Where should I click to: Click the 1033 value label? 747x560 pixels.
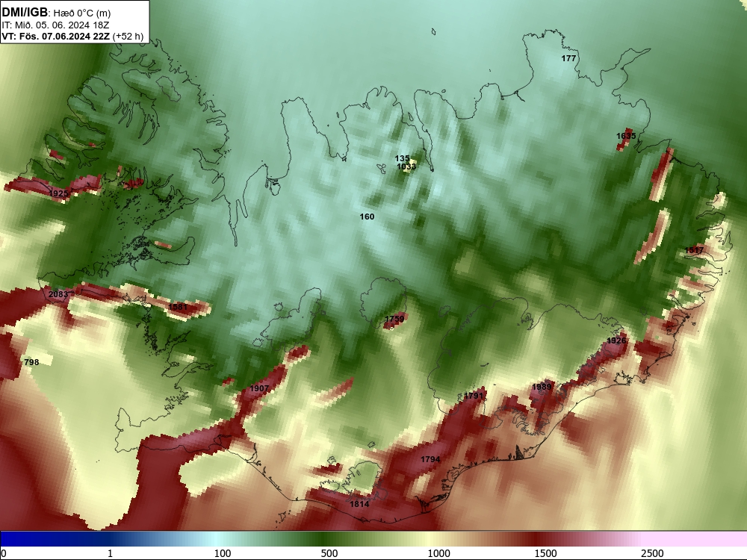coord(406,167)
